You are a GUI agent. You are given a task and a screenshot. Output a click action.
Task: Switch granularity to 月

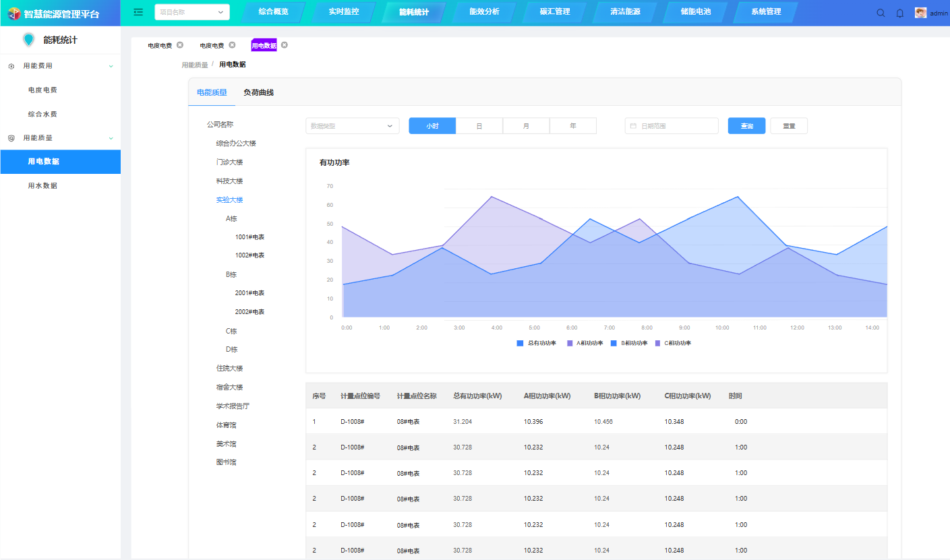pos(526,126)
